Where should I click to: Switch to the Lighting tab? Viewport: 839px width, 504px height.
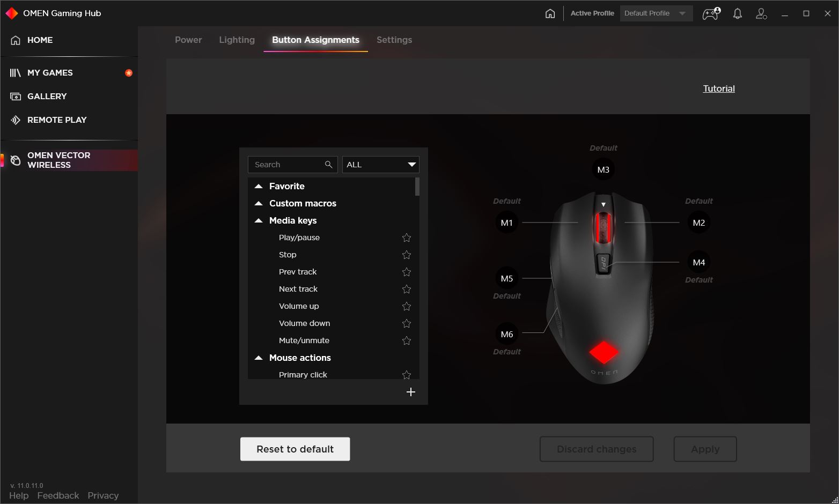tap(237, 40)
